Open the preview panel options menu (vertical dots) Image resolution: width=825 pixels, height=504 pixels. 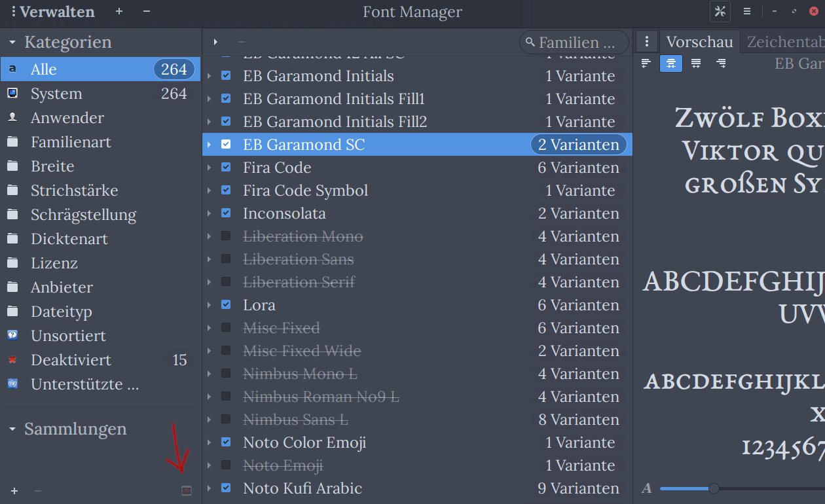(x=646, y=41)
